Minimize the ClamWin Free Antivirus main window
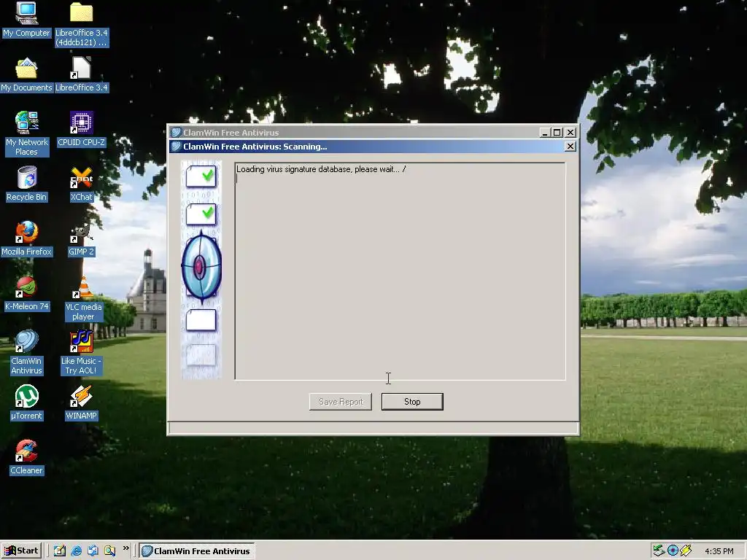747x560 pixels. pyautogui.click(x=545, y=133)
